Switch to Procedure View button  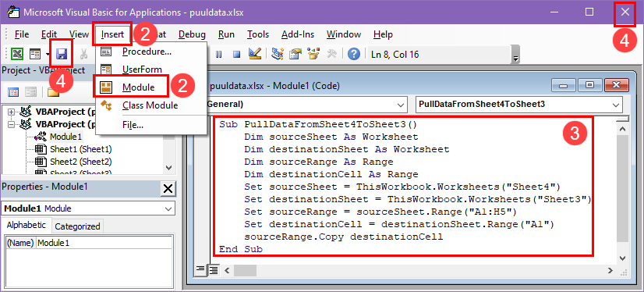point(200,270)
